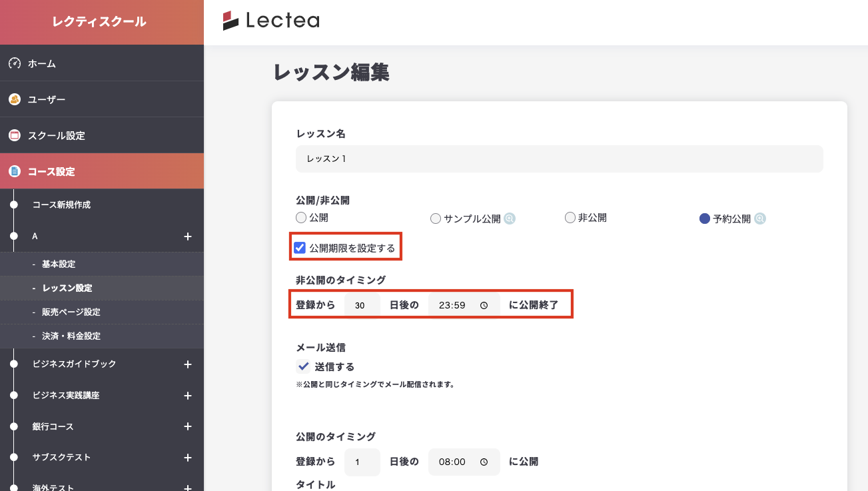The width and height of the screenshot is (868, 491).
Task: Click the help icon beside 予約公開
Action: pyautogui.click(x=760, y=219)
